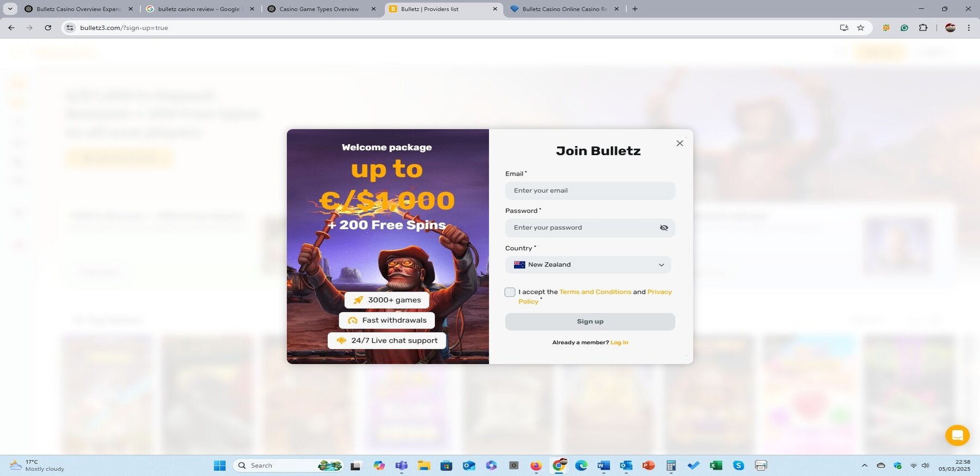The width and height of the screenshot is (980, 476).
Task: Open a new browser tab
Action: tap(635, 9)
